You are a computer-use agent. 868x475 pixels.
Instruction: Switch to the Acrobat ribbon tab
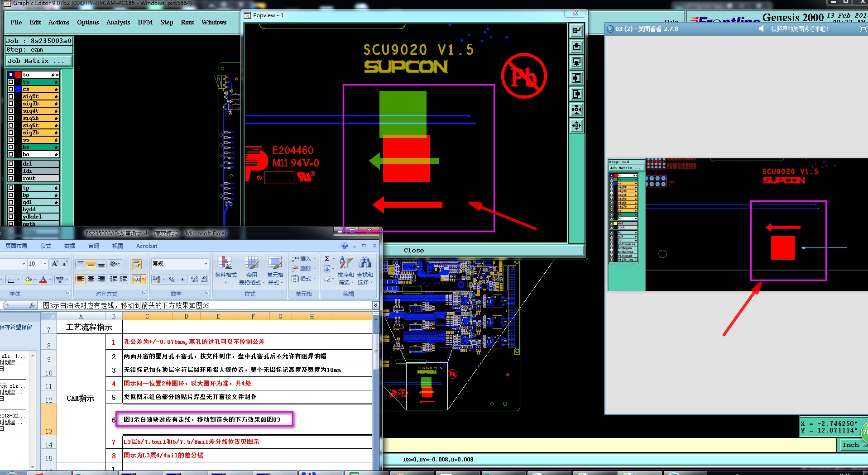click(147, 246)
